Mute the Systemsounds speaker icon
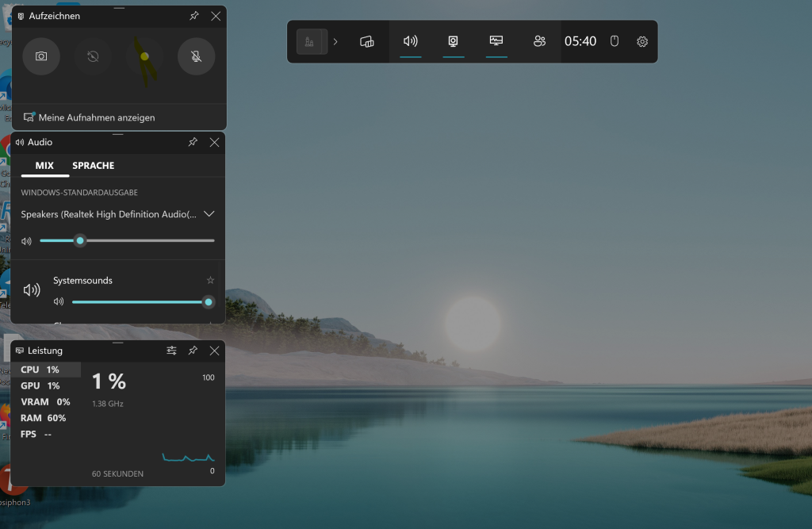 (58, 301)
